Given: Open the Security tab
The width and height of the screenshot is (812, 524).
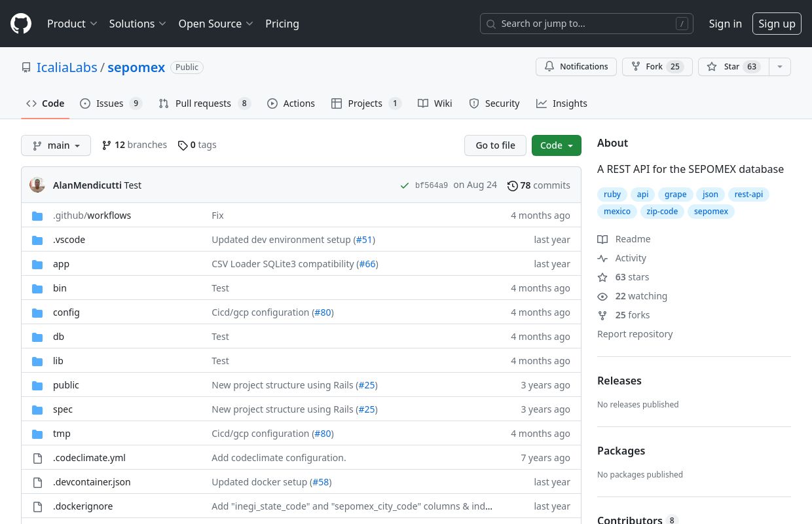Looking at the screenshot, I should [x=494, y=103].
